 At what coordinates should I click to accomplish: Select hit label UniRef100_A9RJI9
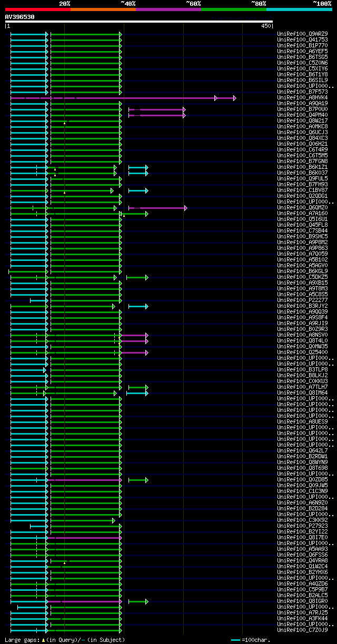(302, 324)
